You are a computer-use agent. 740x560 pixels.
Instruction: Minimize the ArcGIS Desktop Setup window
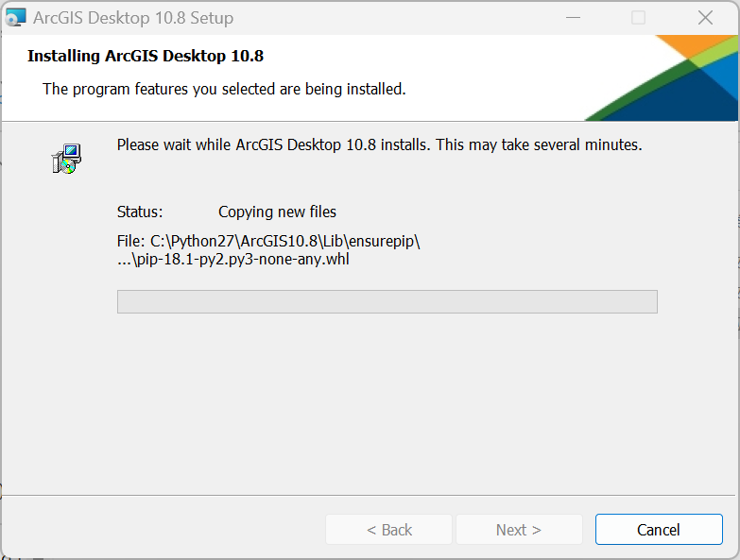[572, 18]
